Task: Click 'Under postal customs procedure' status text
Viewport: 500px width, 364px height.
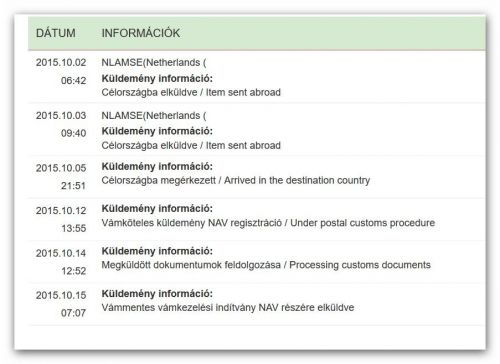Action: 363,223
